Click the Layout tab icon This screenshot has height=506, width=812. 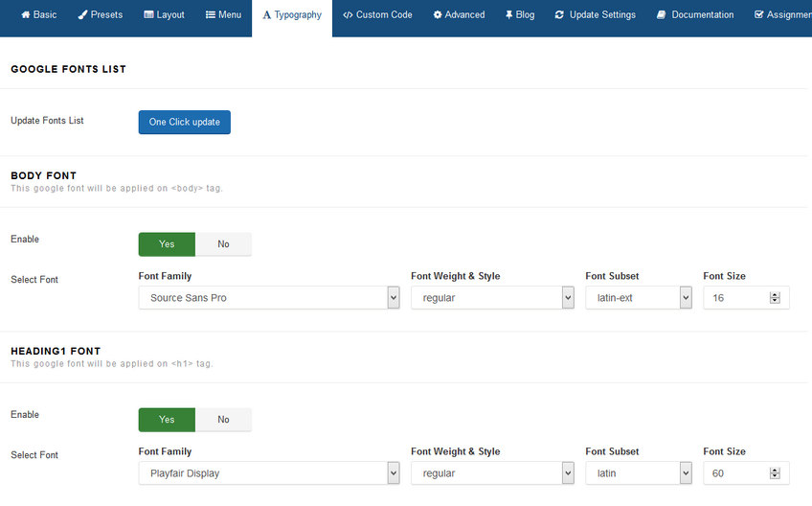coord(149,15)
